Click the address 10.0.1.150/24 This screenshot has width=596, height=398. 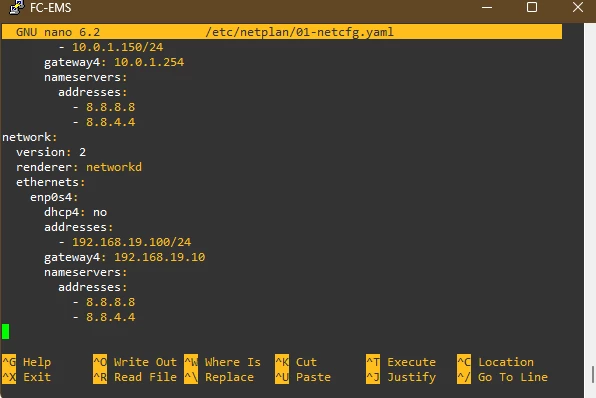(117, 47)
